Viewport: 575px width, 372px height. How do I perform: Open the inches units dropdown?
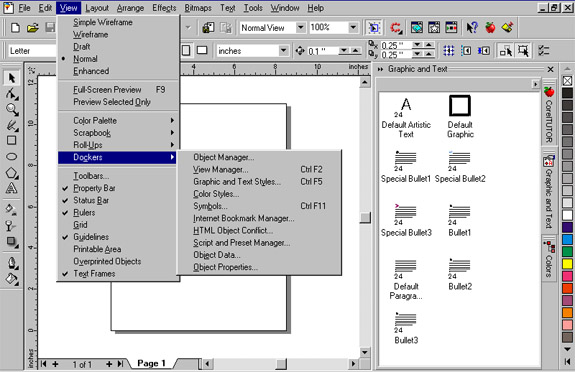(283, 51)
